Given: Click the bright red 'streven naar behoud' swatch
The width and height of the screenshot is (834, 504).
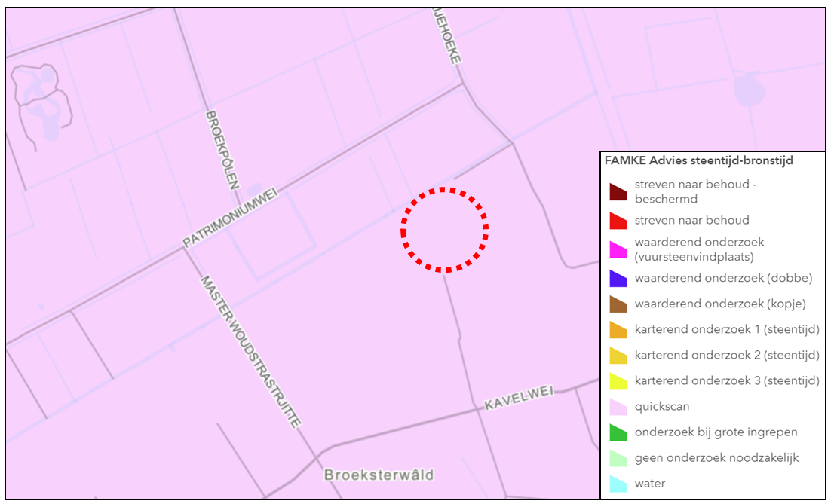Looking at the screenshot, I should click(x=618, y=221).
